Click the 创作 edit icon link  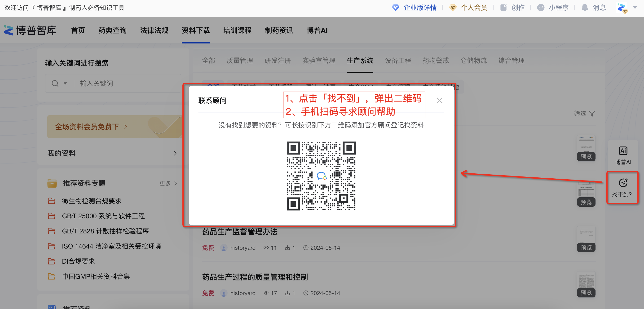(512, 8)
